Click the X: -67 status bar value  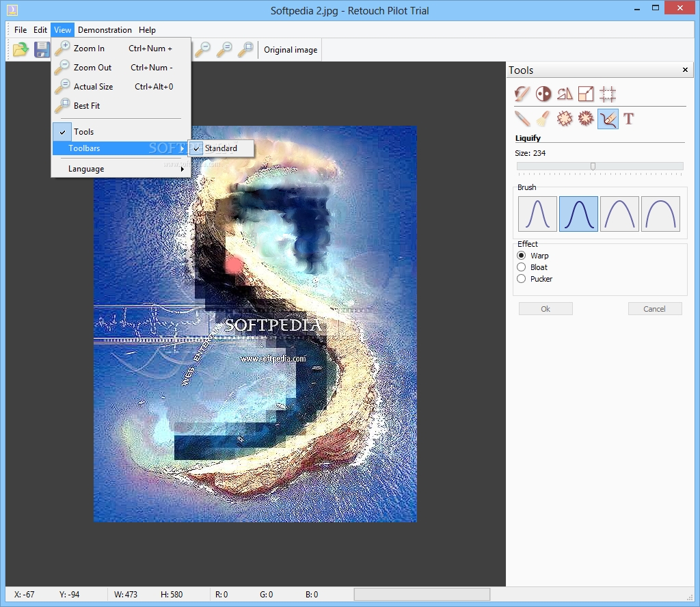tap(24, 595)
